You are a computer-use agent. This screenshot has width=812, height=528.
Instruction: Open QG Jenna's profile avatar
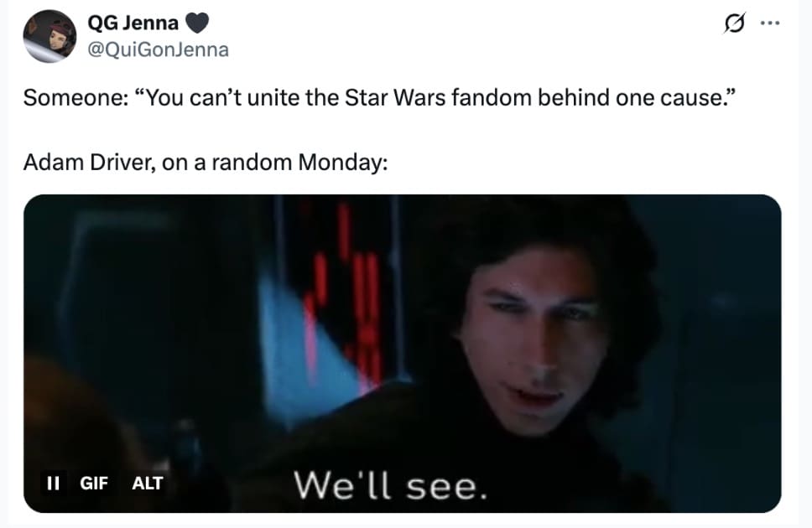coord(49,36)
